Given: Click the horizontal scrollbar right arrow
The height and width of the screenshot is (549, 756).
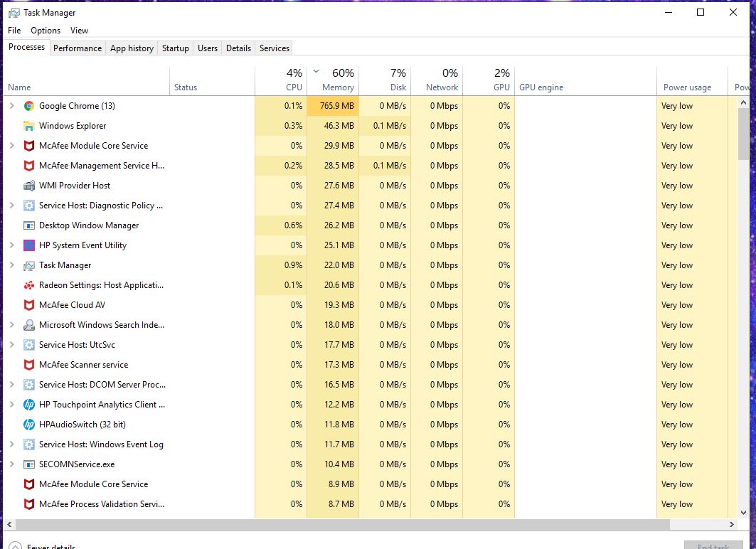Looking at the screenshot, I should pos(732,524).
